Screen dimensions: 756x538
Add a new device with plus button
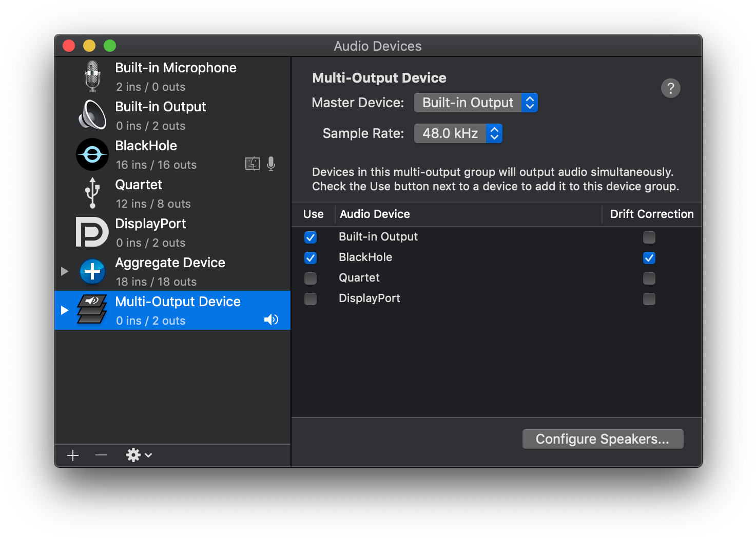click(x=73, y=455)
